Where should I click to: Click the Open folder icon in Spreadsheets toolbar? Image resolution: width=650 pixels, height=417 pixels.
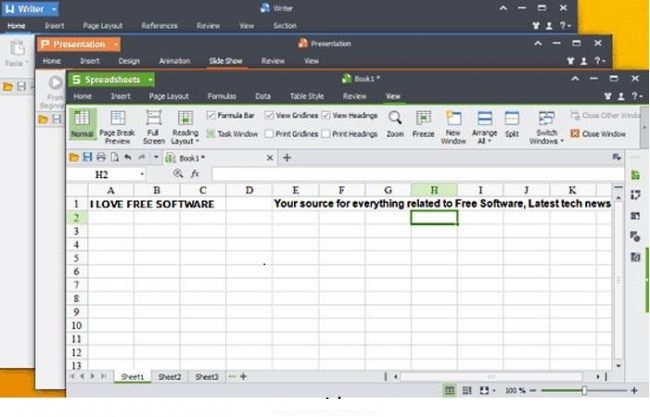point(74,158)
